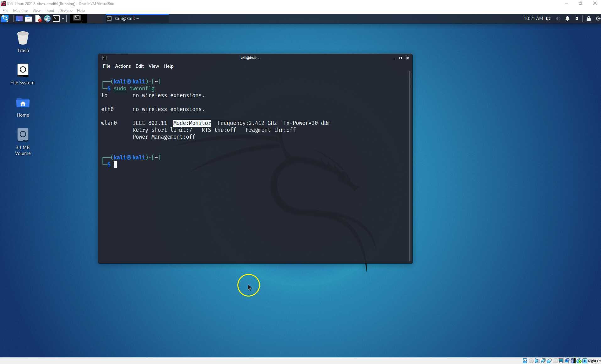The height and width of the screenshot is (364, 601).
Task: Toggle the screen lock indicator in the panel
Action: click(588, 19)
